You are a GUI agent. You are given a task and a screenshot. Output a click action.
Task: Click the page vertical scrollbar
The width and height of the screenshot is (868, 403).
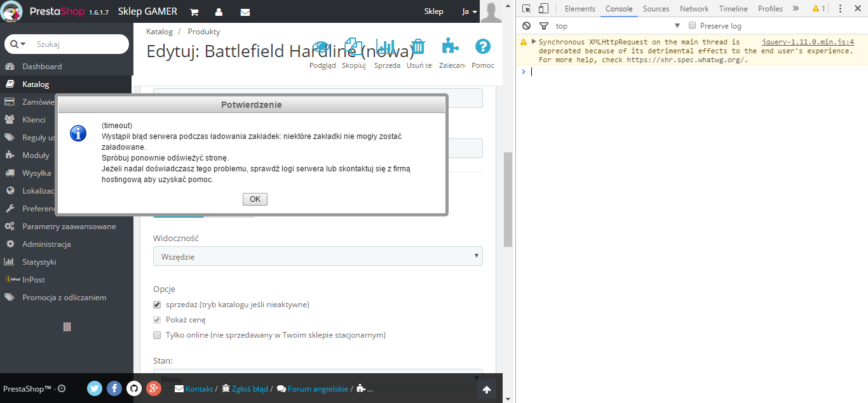point(508,199)
